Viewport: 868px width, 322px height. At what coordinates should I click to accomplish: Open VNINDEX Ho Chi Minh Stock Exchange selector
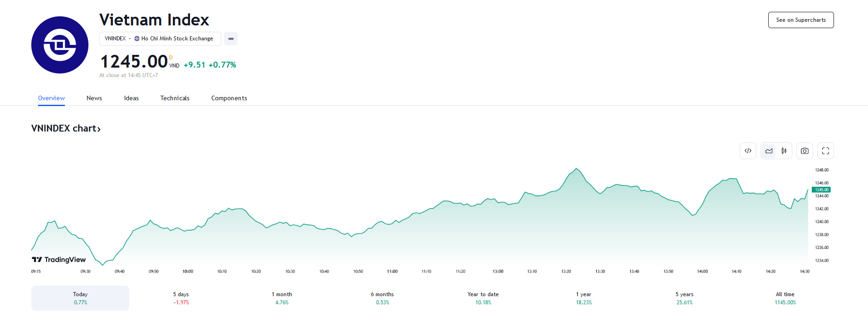tap(160, 39)
